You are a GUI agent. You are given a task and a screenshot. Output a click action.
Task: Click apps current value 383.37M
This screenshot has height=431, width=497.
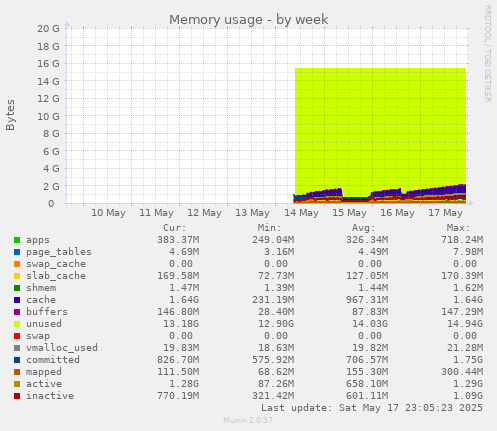[x=178, y=240]
